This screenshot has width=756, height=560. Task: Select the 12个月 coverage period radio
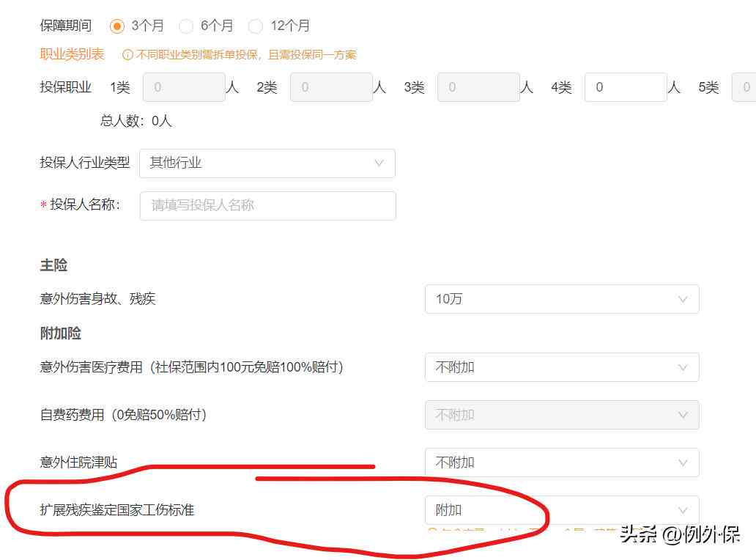click(256, 26)
